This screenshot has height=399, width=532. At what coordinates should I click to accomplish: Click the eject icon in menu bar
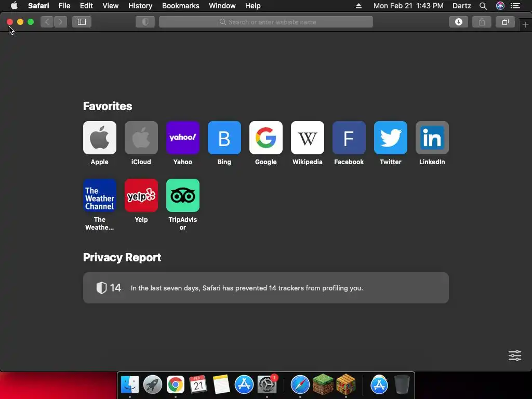click(358, 6)
